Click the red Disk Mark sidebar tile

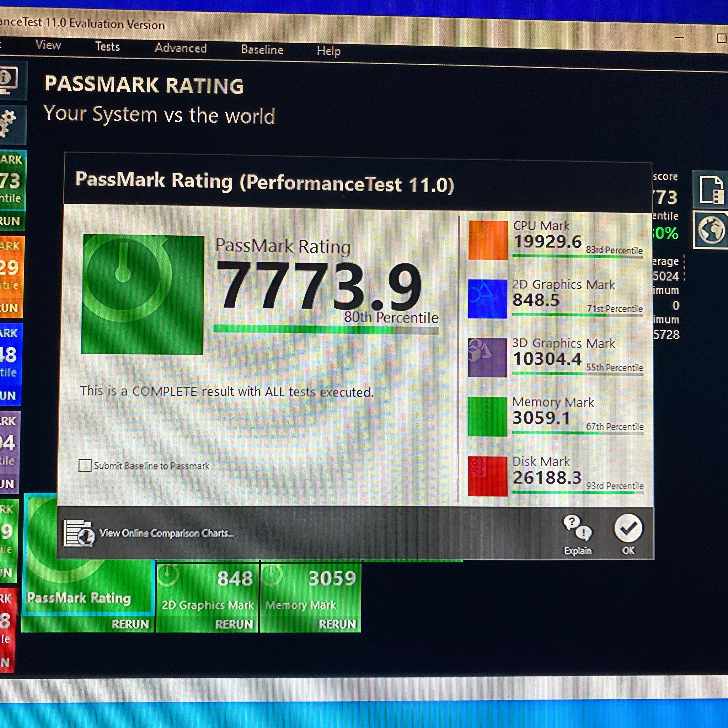pos(8,631)
